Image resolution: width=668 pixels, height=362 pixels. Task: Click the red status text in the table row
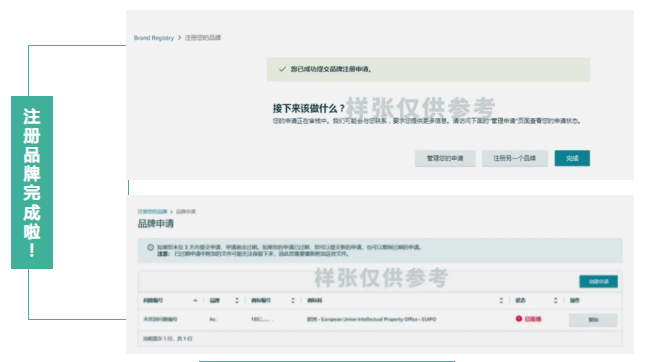click(x=533, y=319)
